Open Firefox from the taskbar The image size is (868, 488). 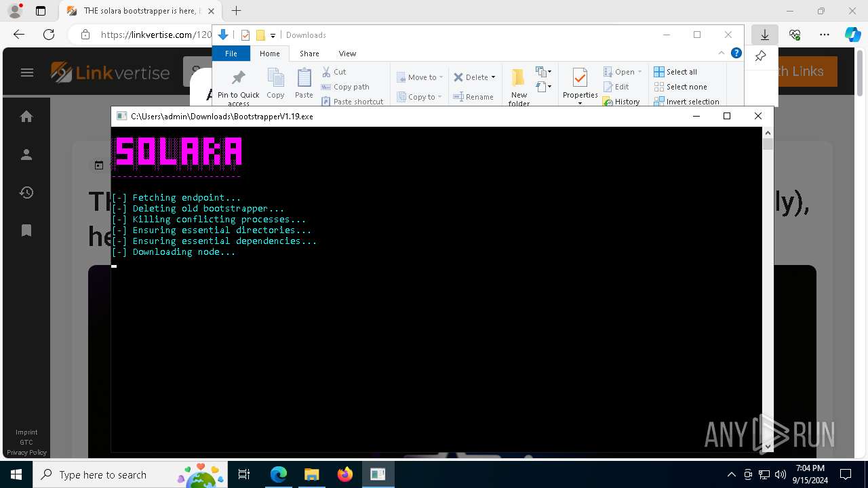pyautogui.click(x=344, y=474)
